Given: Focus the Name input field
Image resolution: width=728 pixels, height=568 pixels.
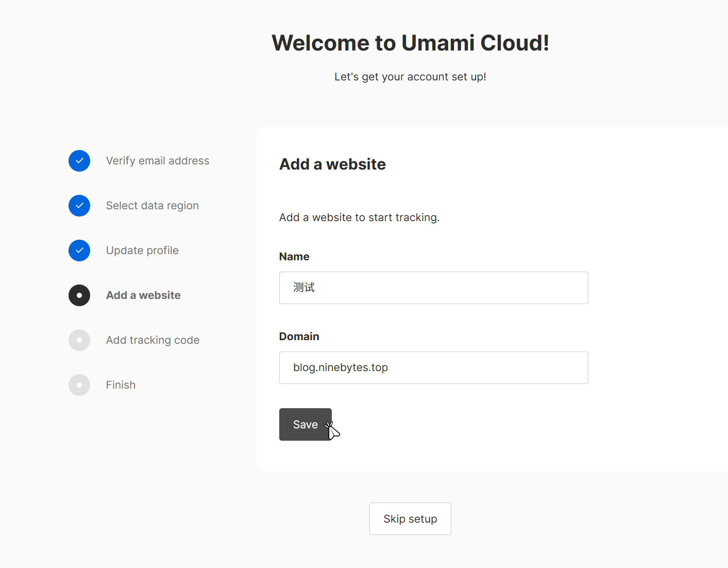Looking at the screenshot, I should pos(433,288).
